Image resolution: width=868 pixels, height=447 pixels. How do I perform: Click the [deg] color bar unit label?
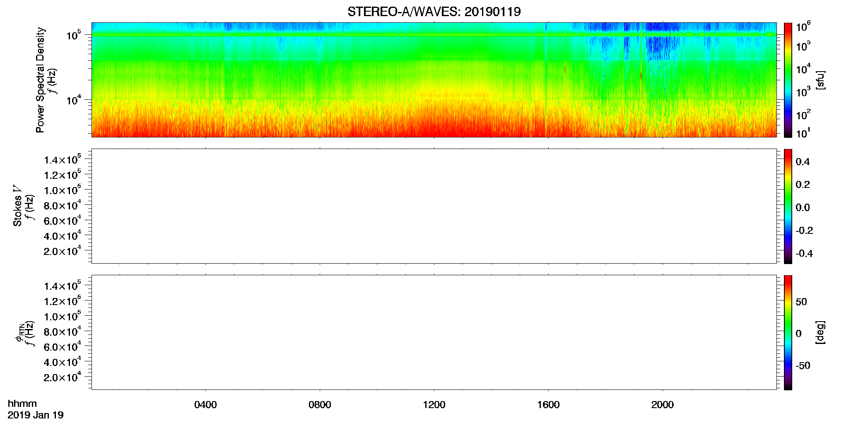tap(820, 332)
